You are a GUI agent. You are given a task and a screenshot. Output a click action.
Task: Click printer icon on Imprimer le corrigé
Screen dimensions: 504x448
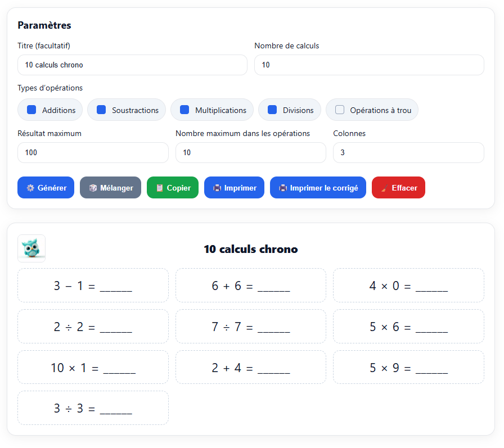pos(283,188)
